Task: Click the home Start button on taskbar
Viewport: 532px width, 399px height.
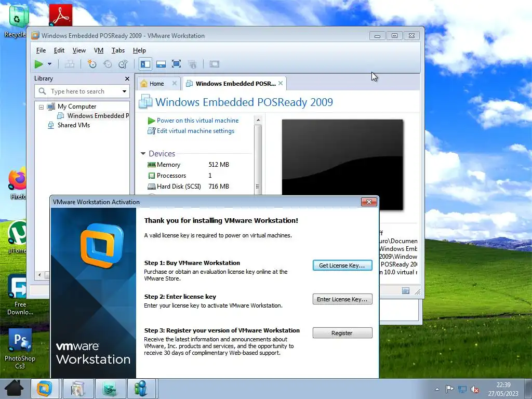Action: tap(14, 389)
